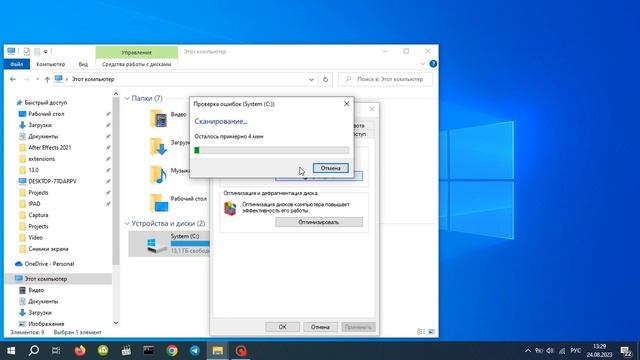
Task: Launch Firefox from the taskbar
Action: click(x=80, y=351)
